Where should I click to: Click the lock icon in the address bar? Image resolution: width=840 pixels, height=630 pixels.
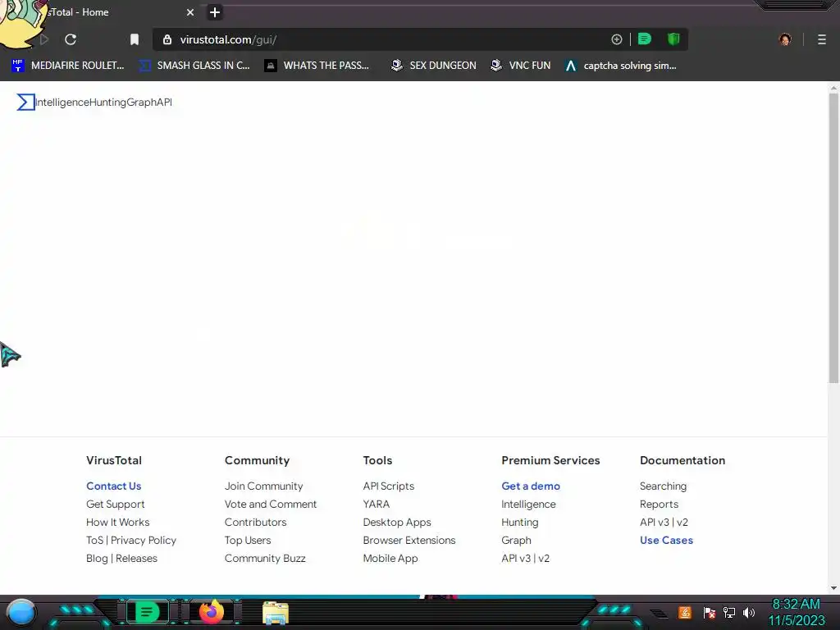point(167,39)
